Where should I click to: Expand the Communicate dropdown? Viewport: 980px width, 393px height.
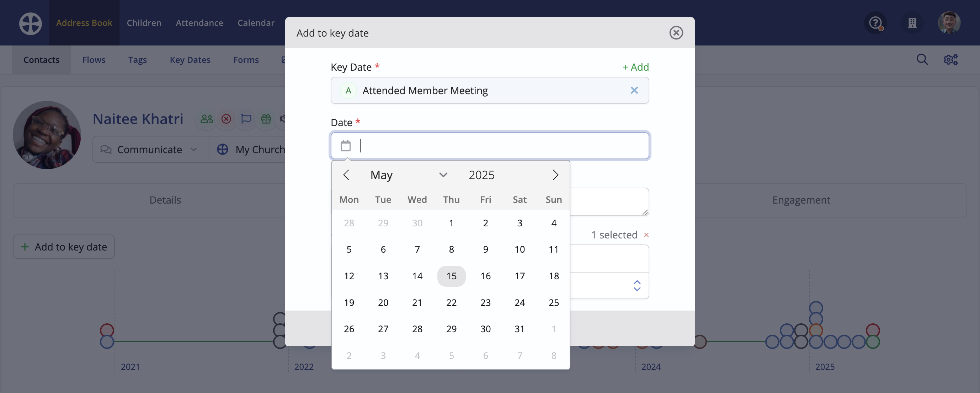click(x=150, y=149)
